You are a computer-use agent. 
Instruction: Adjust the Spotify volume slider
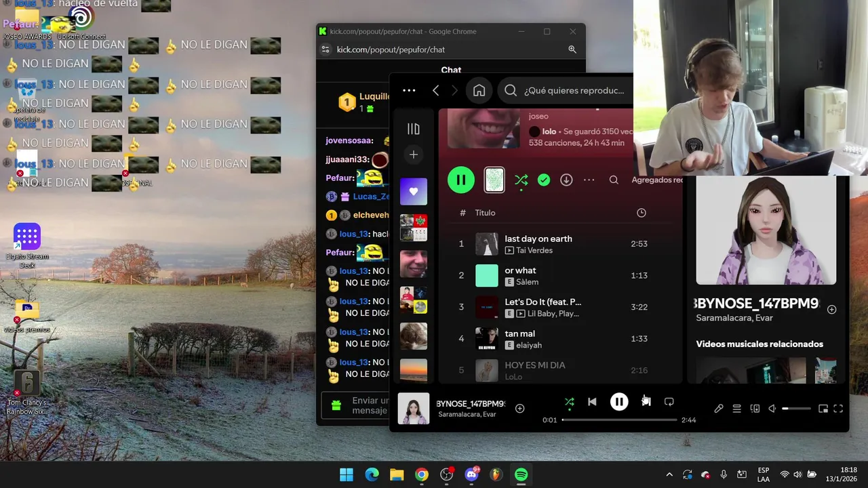point(796,409)
